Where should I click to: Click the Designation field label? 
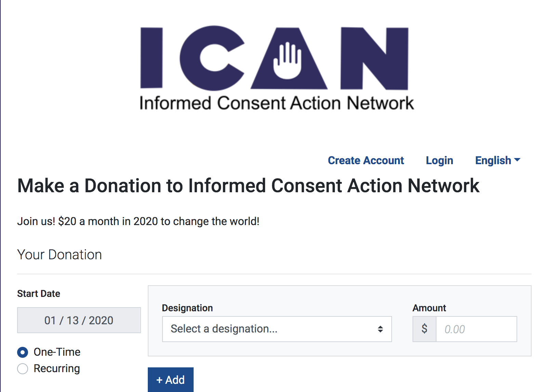click(x=187, y=308)
